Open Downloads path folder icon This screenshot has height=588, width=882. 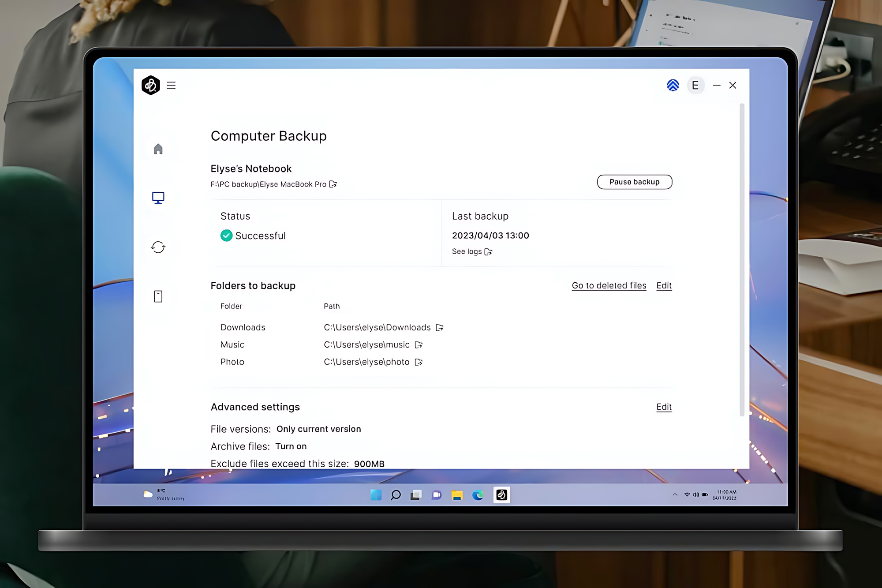(x=440, y=328)
